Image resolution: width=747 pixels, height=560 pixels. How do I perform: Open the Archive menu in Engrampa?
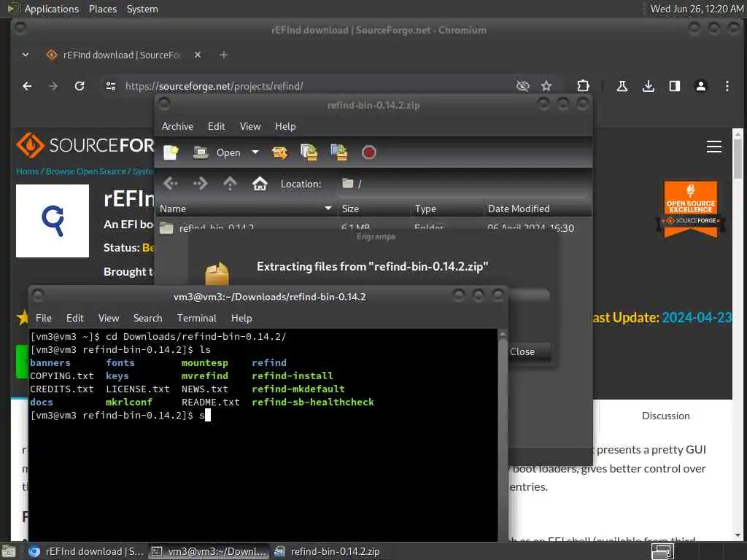click(177, 126)
